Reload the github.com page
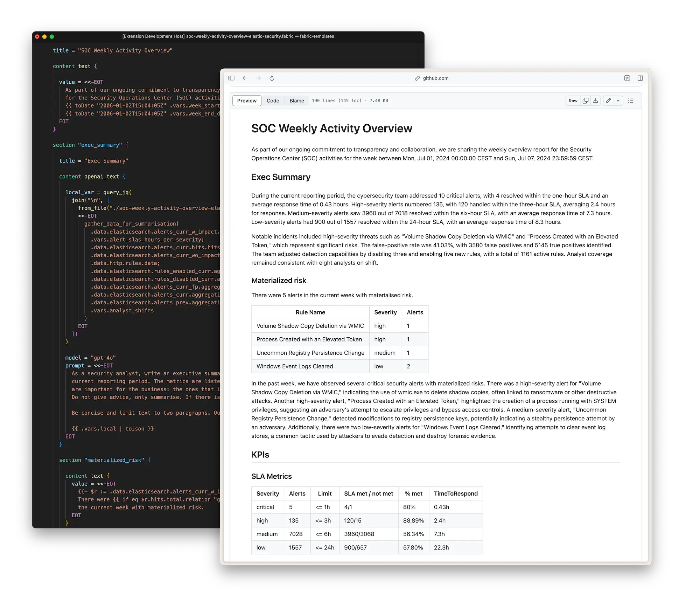Image resolution: width=700 pixels, height=601 pixels. click(272, 78)
